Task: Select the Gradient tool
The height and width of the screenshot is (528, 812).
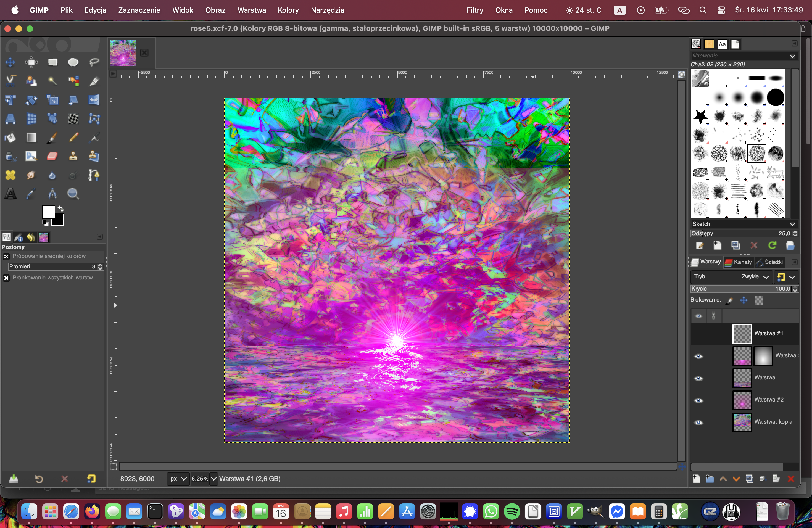Action: (31, 138)
